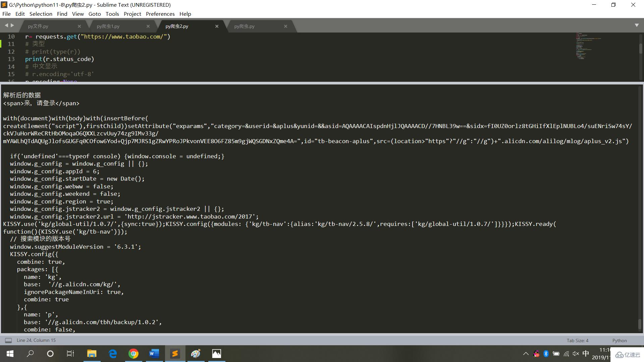Place cursor on print(r.status_code) line
Viewport: 644px width, 362px height.
[59, 59]
